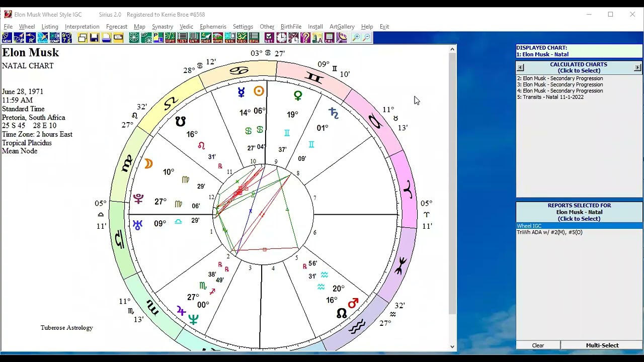Click chart scrollbar down arrow
The height and width of the screenshot is (362, 644).
click(452, 346)
